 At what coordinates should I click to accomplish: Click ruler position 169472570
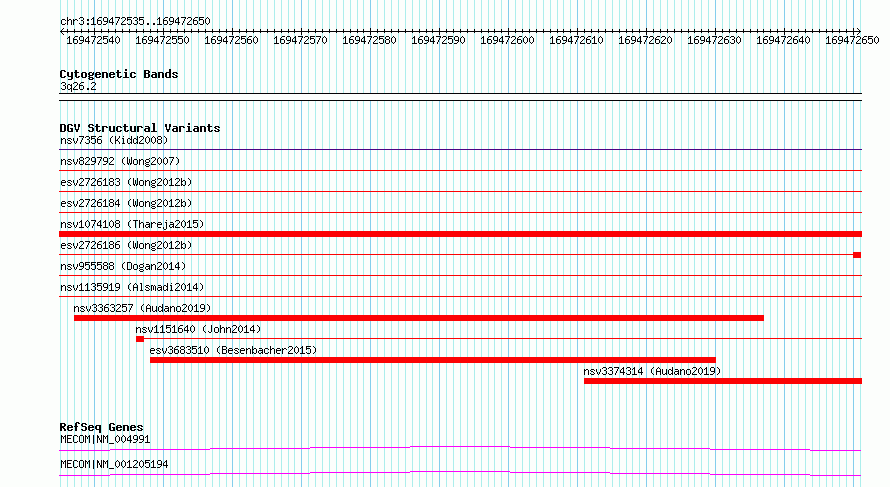point(300,40)
